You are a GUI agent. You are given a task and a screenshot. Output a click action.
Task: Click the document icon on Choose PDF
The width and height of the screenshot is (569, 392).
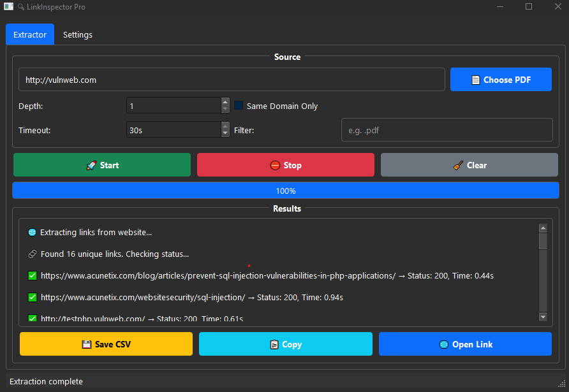tap(475, 80)
